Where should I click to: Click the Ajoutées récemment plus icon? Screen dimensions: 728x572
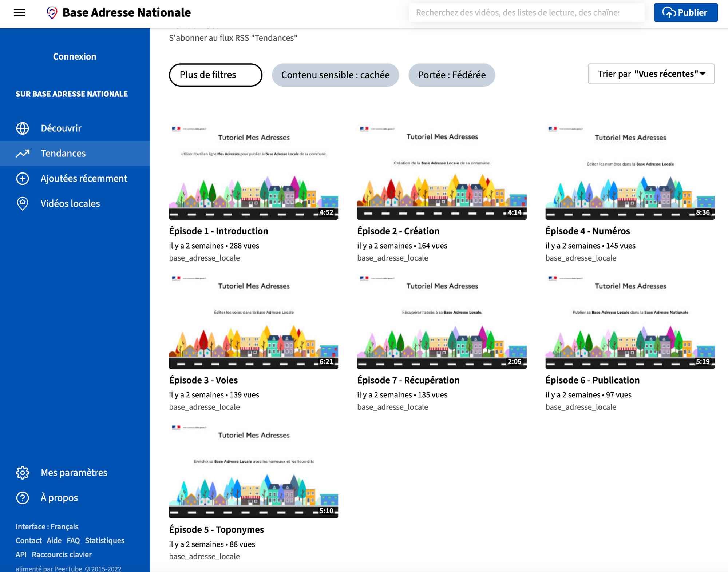pos(23,179)
